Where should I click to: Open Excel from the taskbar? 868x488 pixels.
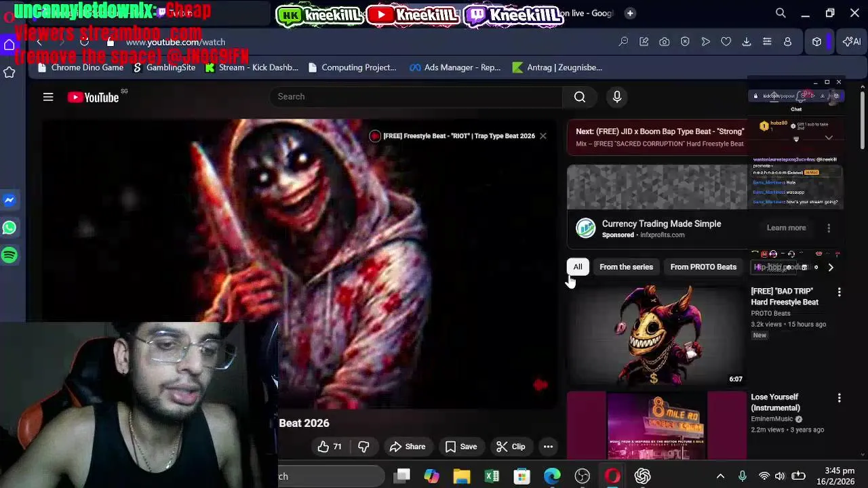(492, 476)
